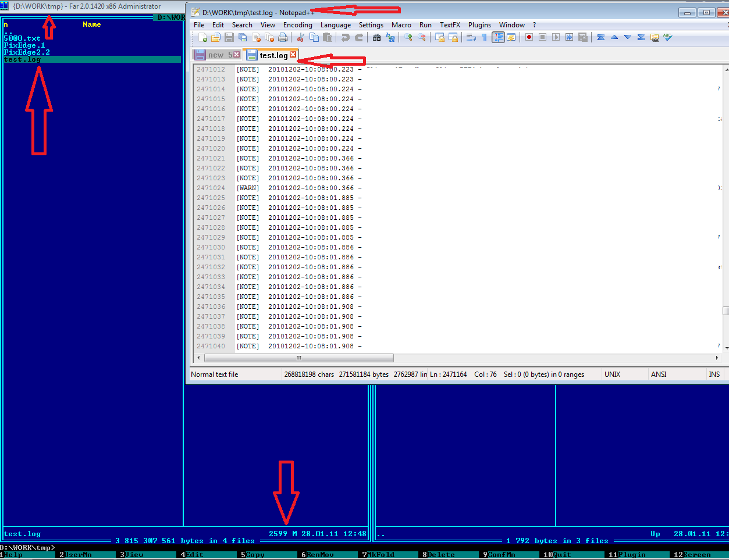Click the horizontal scrollbar thumb in editor
The height and width of the screenshot is (560, 729).
click(x=298, y=358)
